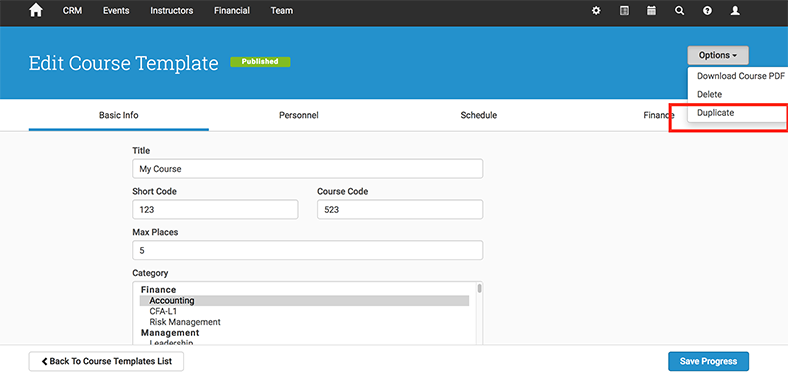Open the table/report icon in navbar
The image size is (788, 375).
click(624, 11)
